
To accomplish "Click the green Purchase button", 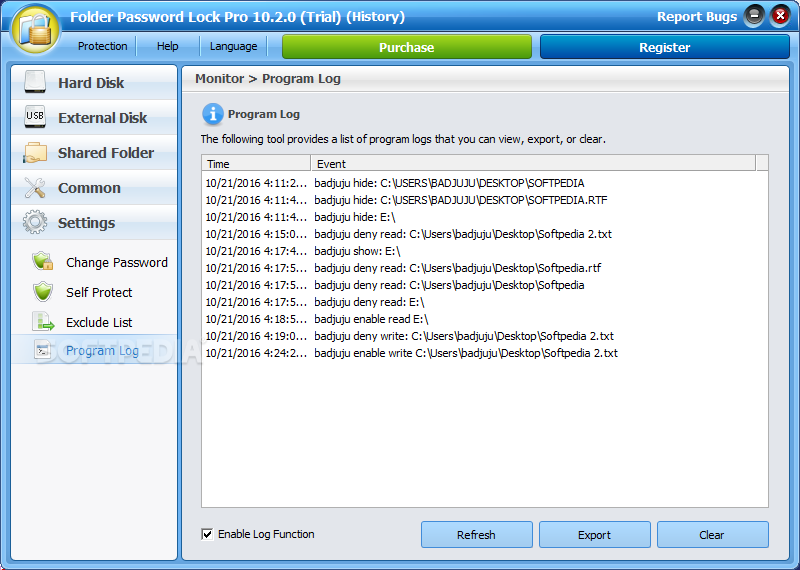I will (x=407, y=47).
